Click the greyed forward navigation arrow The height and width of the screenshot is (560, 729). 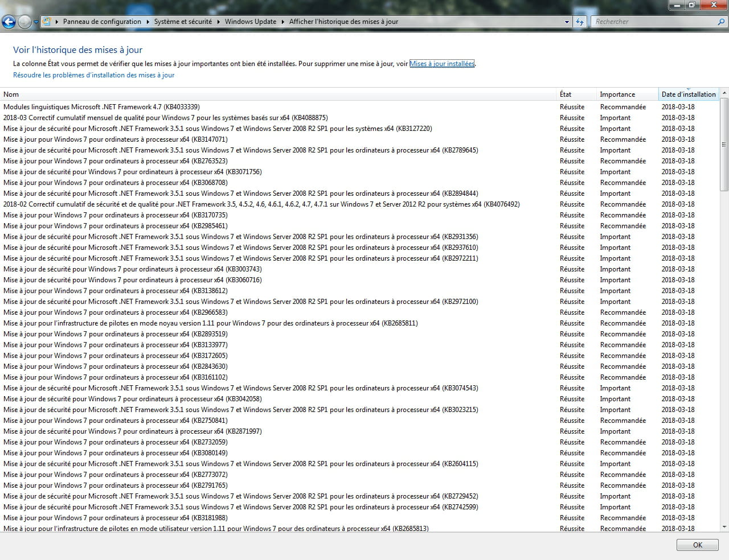point(24,22)
